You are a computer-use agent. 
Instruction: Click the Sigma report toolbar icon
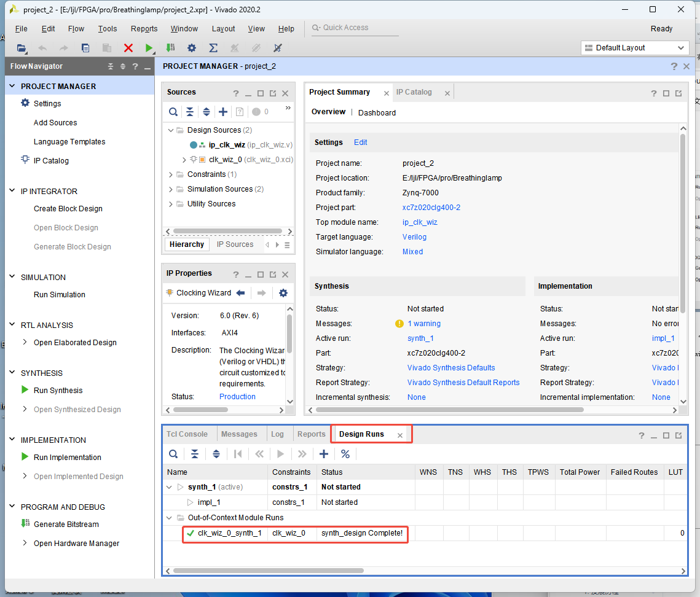coord(213,48)
